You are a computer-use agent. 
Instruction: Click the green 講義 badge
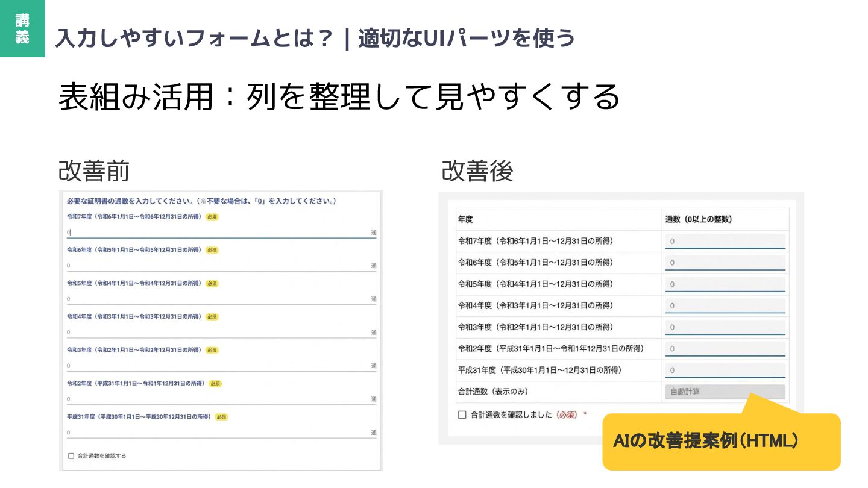(22, 28)
